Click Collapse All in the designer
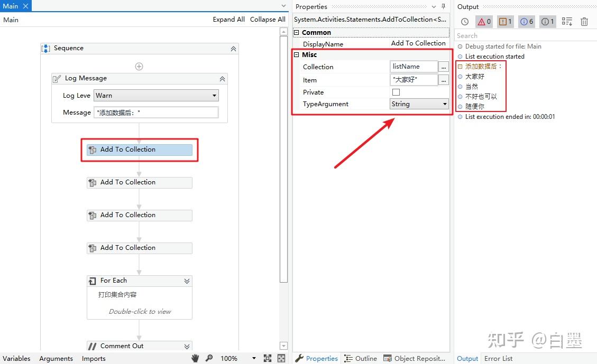The width and height of the screenshot is (597, 364). (x=268, y=19)
